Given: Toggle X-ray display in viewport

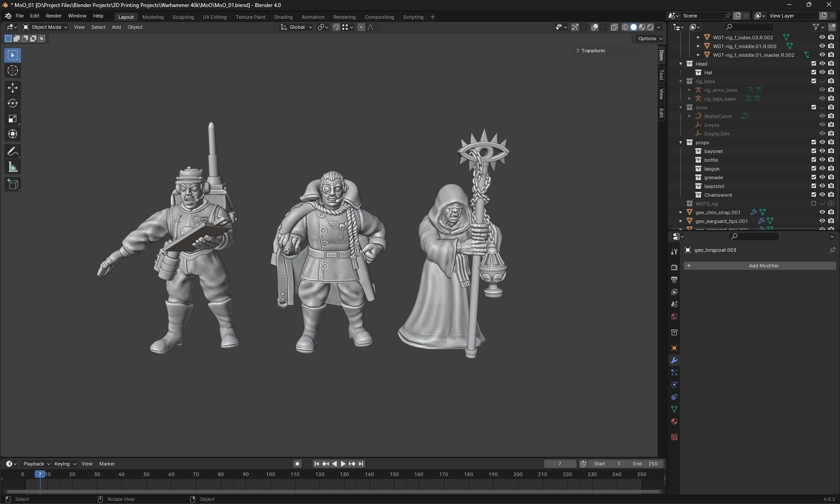Looking at the screenshot, I should pos(614,27).
